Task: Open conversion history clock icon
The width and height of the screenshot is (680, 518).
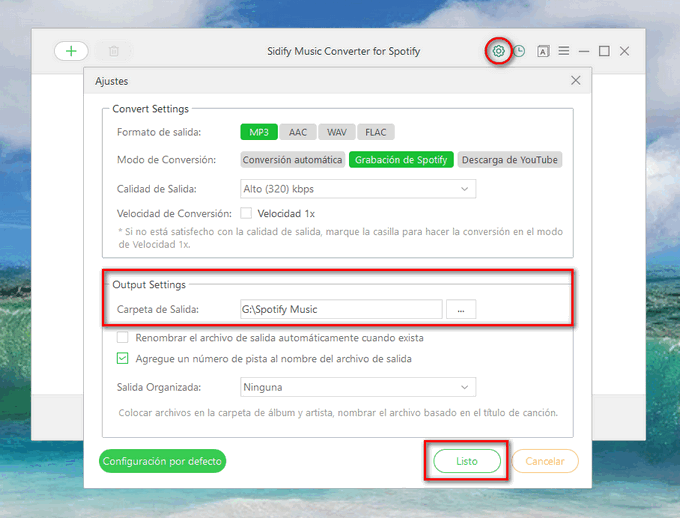Action: pos(519,51)
